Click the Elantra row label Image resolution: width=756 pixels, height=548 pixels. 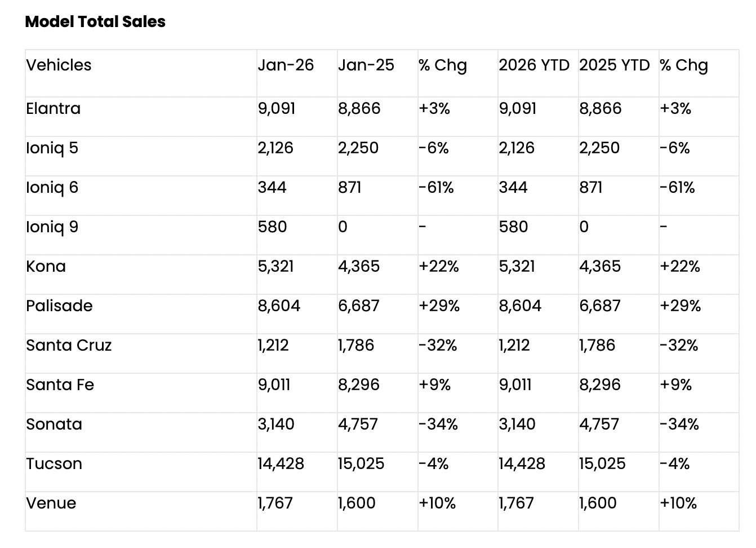click(x=53, y=109)
